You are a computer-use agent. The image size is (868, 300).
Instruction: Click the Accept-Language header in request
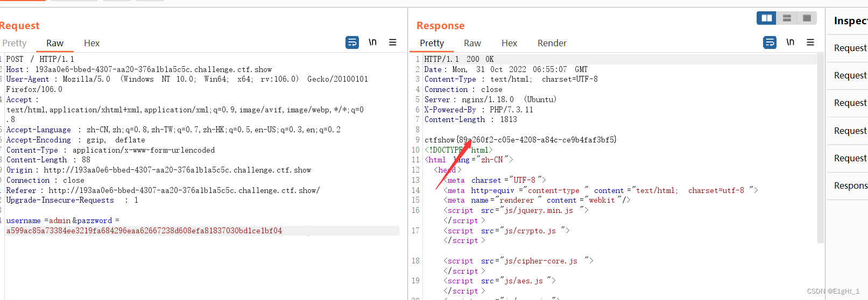173,130
